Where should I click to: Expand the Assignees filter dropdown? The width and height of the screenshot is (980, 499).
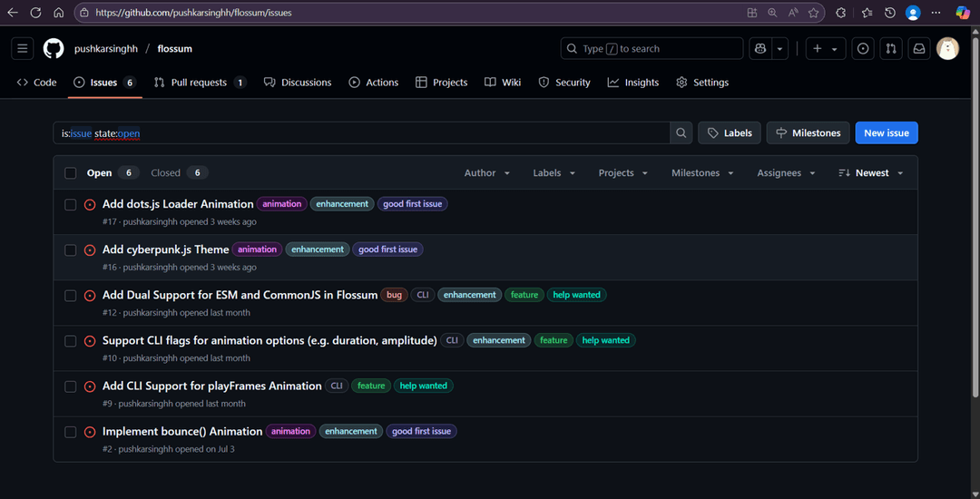786,173
